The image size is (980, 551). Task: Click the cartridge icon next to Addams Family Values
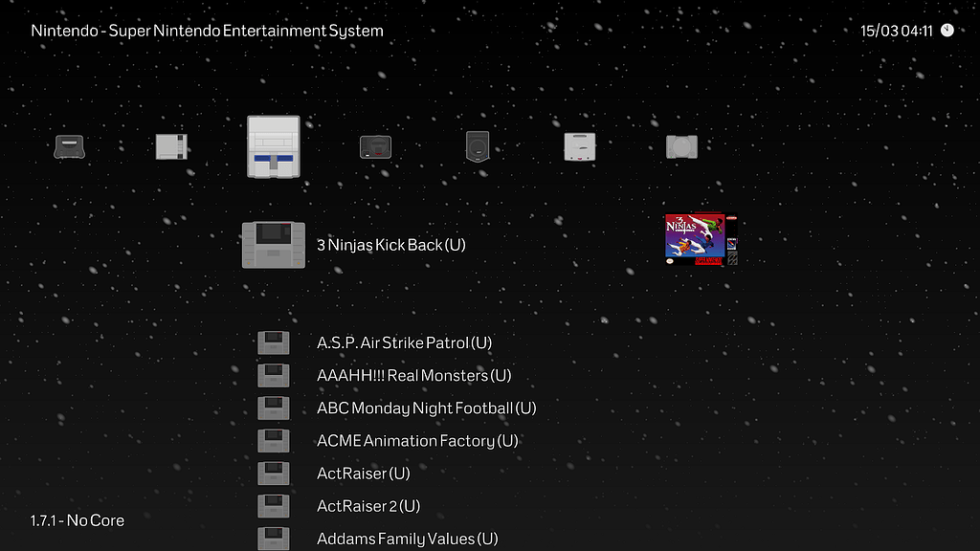[274, 538]
